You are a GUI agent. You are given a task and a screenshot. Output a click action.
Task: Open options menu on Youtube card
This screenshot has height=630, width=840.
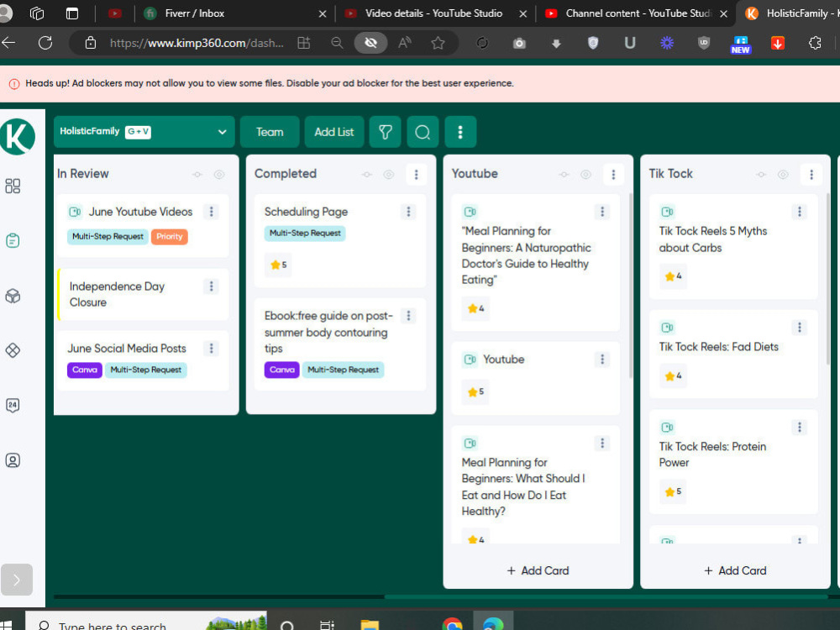(602, 360)
